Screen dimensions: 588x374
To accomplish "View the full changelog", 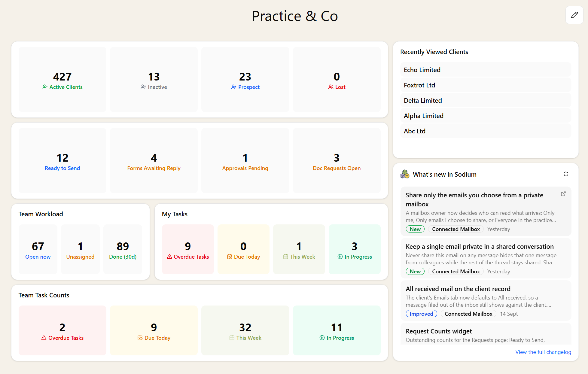I will 543,352.
